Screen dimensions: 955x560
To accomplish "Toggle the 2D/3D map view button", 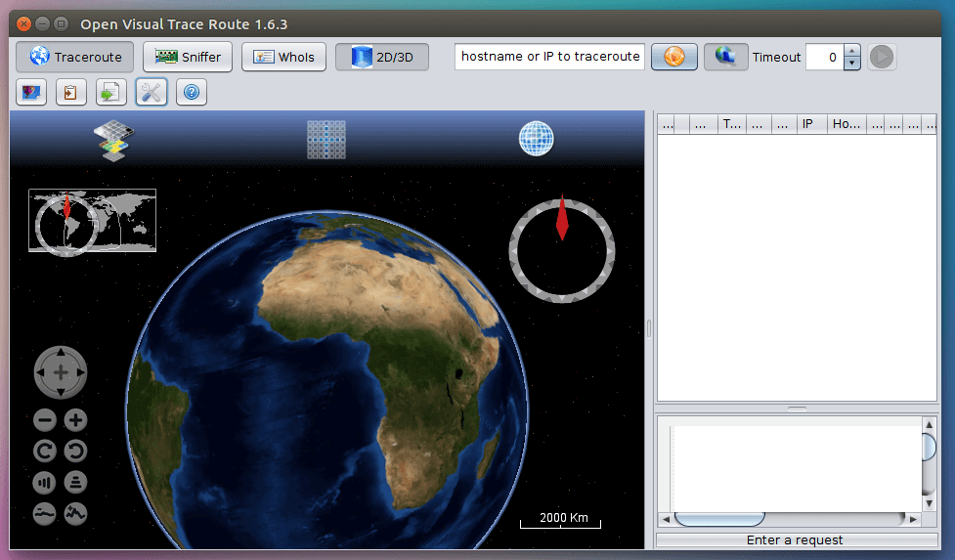I will tap(382, 57).
